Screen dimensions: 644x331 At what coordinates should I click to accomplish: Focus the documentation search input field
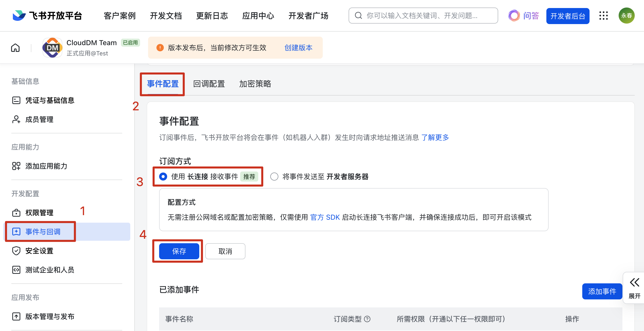tap(427, 16)
